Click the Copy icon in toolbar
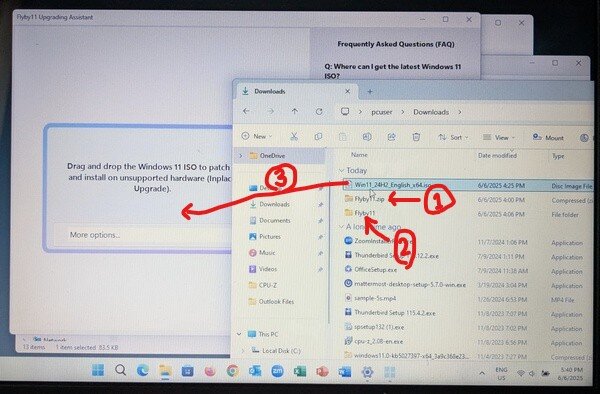The image size is (600, 394). tap(318, 137)
